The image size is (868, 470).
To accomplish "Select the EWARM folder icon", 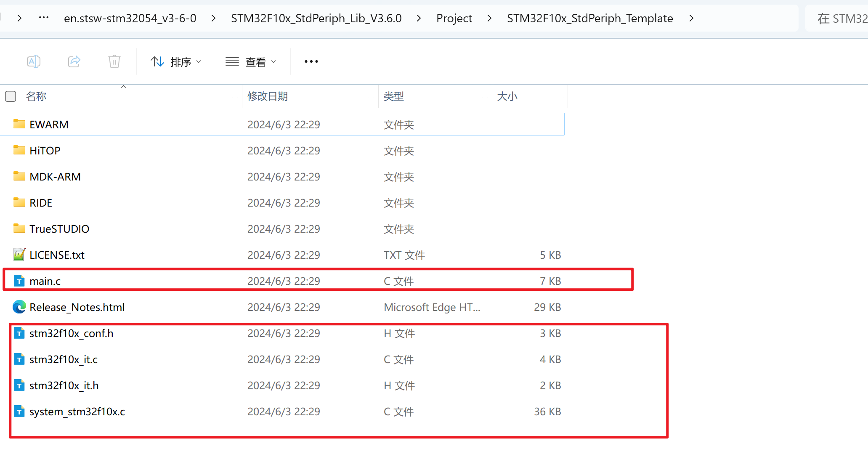I will coord(19,124).
